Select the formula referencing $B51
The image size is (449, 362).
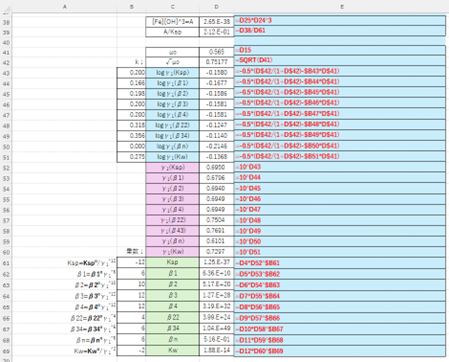tap(340, 156)
